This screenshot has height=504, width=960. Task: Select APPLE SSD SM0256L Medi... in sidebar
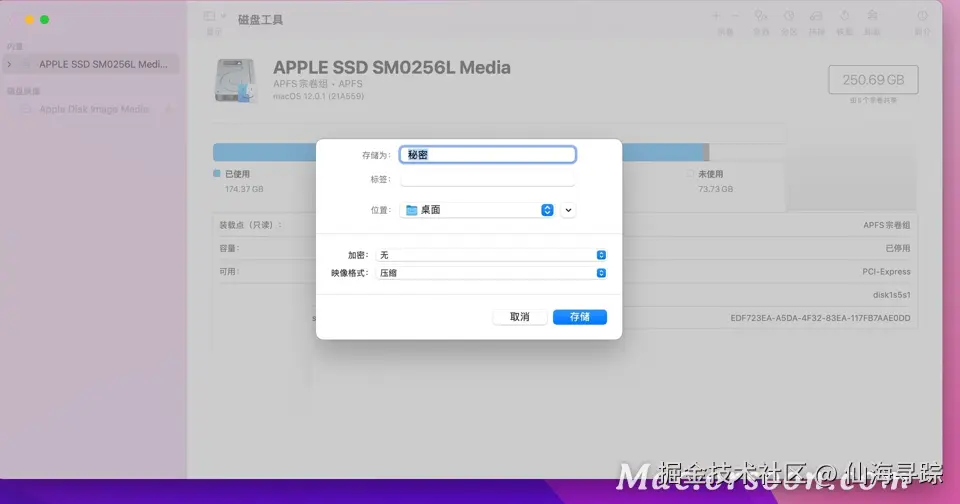pyautogui.click(x=91, y=64)
